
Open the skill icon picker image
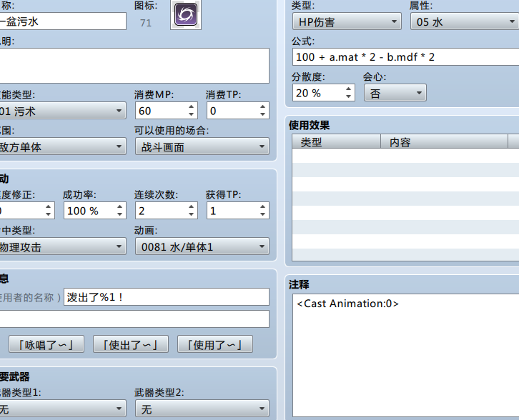click(x=186, y=15)
